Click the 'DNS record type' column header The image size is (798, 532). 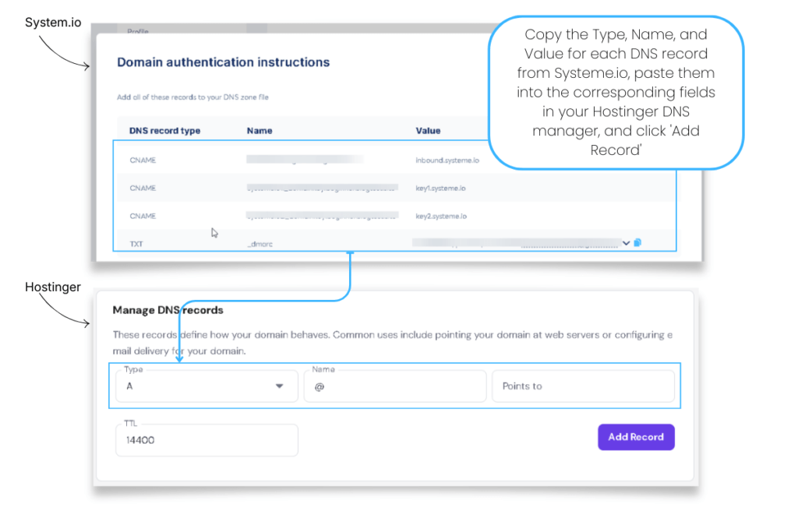pos(162,130)
